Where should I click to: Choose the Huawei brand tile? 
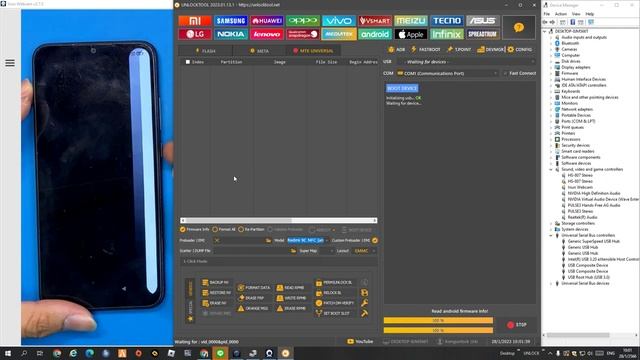tap(267, 20)
